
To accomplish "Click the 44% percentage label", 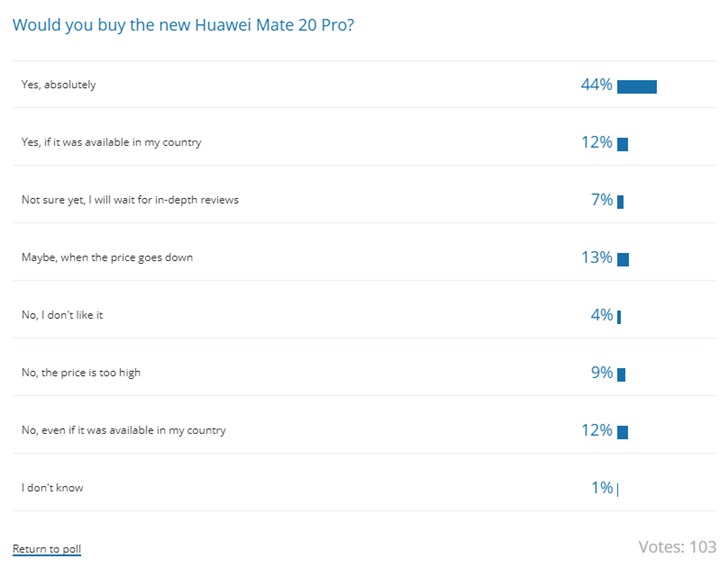I will click(596, 85).
